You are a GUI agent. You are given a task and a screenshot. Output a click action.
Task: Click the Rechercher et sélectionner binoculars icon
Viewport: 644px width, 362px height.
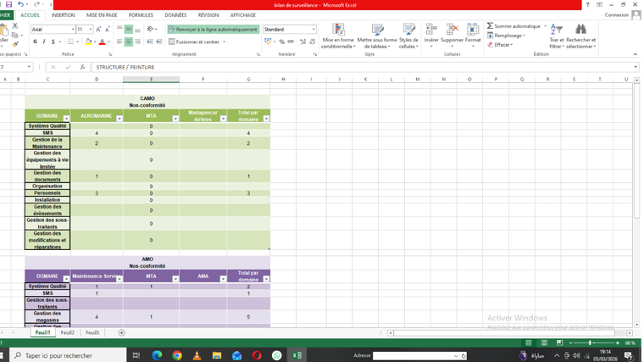click(580, 30)
